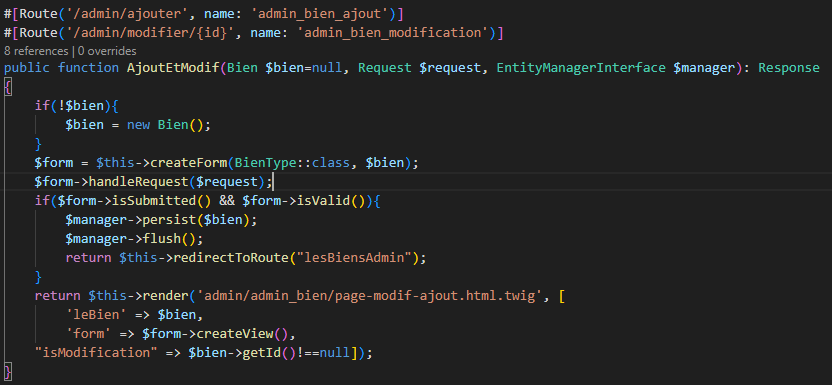Image resolution: width=832 pixels, height=385 pixels.
Task: Click the EntityManagerInterface type hint
Action: tap(581, 68)
